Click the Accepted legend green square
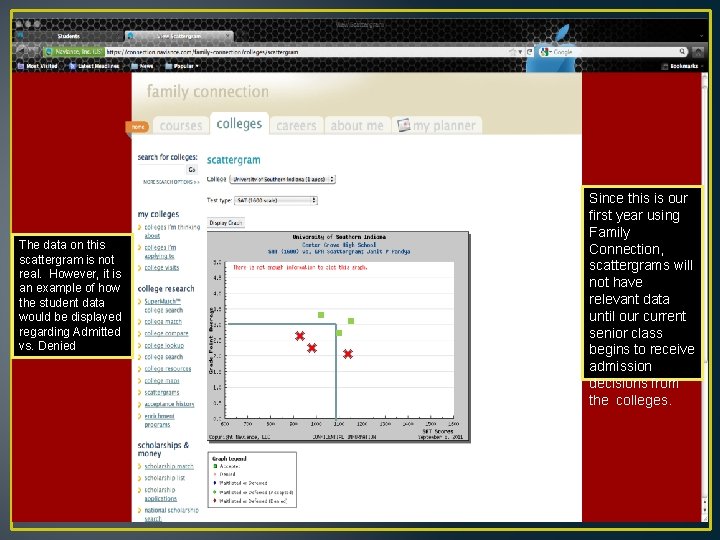This screenshot has width=720, height=540. pos(215,466)
